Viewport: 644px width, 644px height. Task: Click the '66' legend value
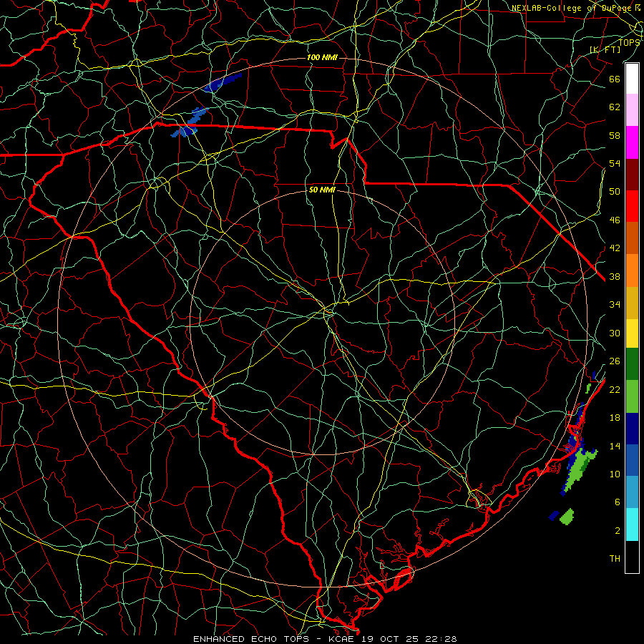tap(615, 79)
